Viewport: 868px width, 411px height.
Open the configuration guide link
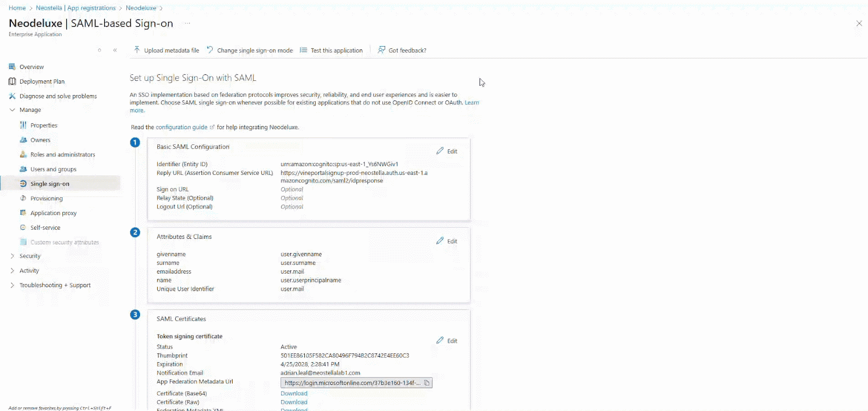point(182,127)
